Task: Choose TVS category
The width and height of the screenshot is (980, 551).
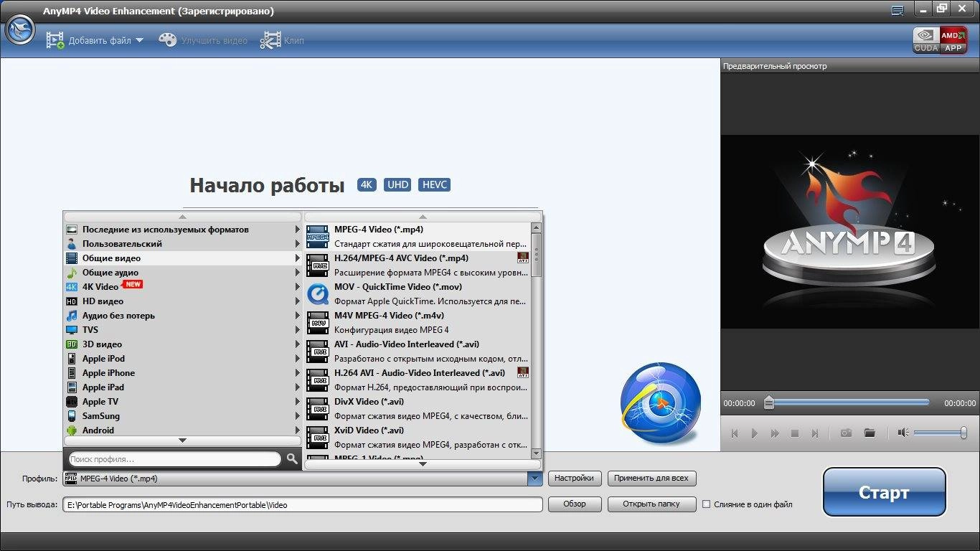Action: coord(182,330)
